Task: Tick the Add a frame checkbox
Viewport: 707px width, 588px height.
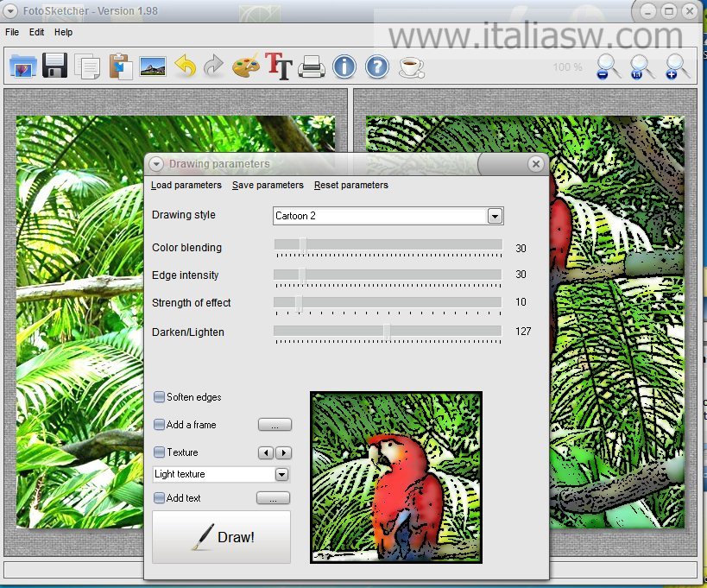Action: 159,424
